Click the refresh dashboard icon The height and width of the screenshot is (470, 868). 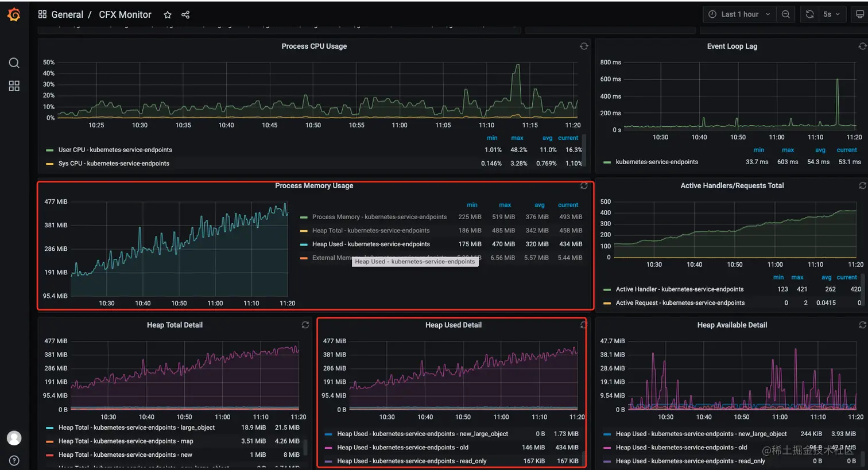809,14
